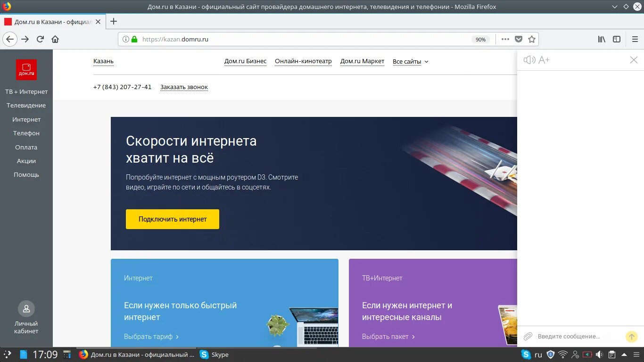Click the laptop image in Интернет card
Image resolution: width=644 pixels, height=362 pixels.
[314, 327]
